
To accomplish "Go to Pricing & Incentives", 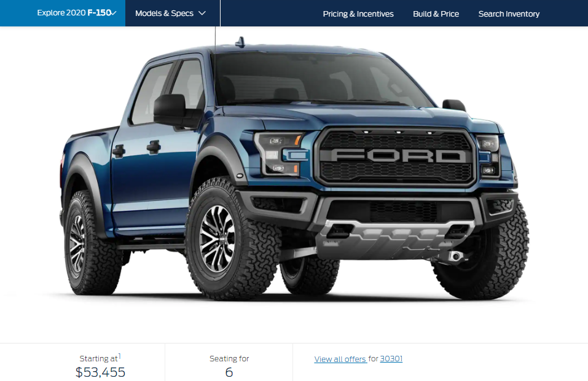I will (358, 14).
